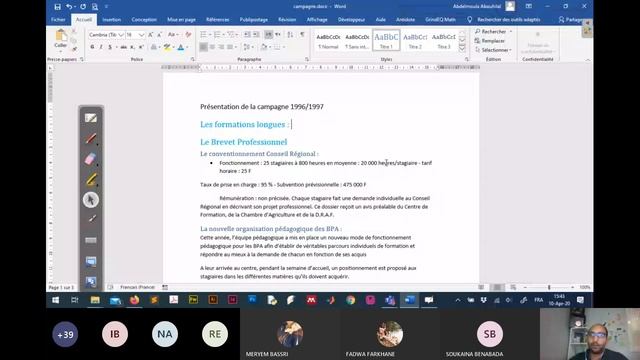Toggle italic formatting
This screenshot has height=360, width=640.
101,47
